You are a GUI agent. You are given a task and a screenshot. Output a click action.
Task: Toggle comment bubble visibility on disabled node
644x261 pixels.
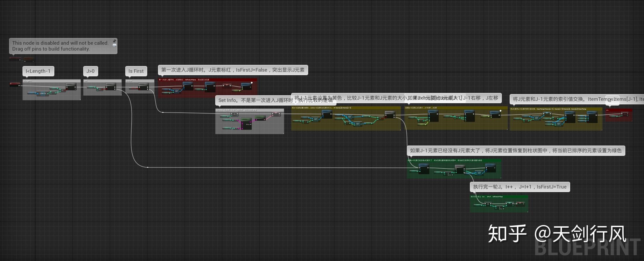pyautogui.click(x=114, y=45)
